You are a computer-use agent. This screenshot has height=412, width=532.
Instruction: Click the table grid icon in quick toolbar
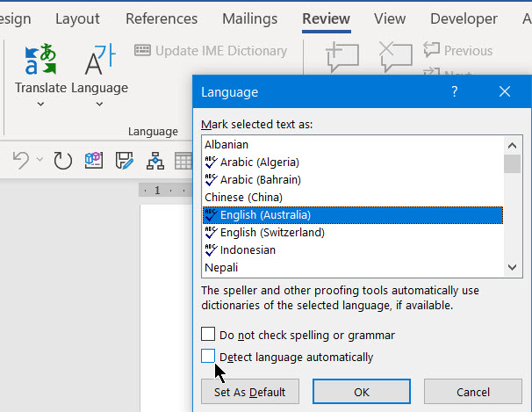(x=183, y=160)
